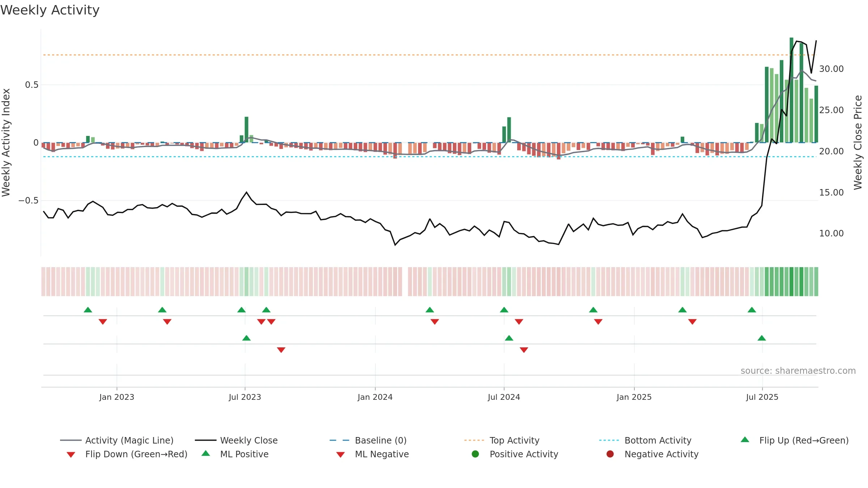Click the Jul 2023 x-axis label
Image resolution: width=868 pixels, height=488 pixels.
[245, 397]
